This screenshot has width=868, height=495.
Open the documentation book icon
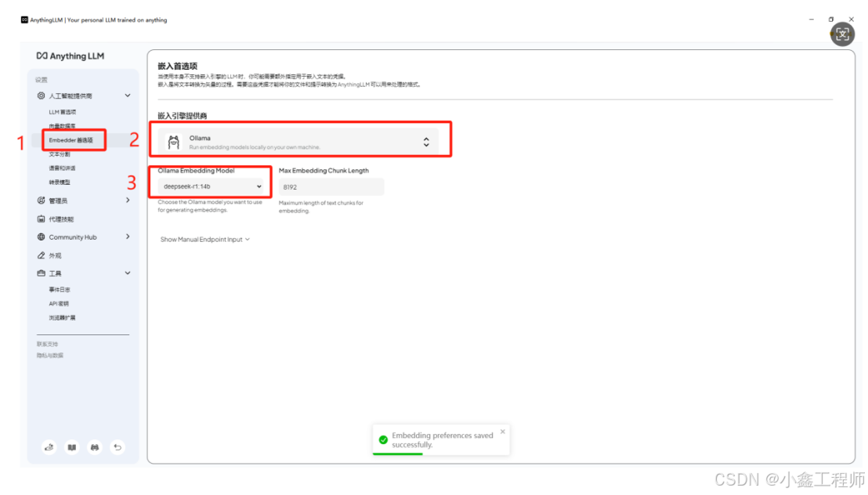[72, 446]
